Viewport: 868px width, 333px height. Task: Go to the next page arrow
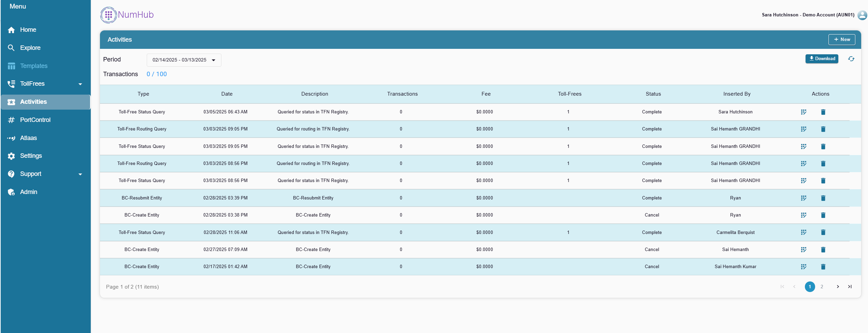pyautogui.click(x=838, y=287)
